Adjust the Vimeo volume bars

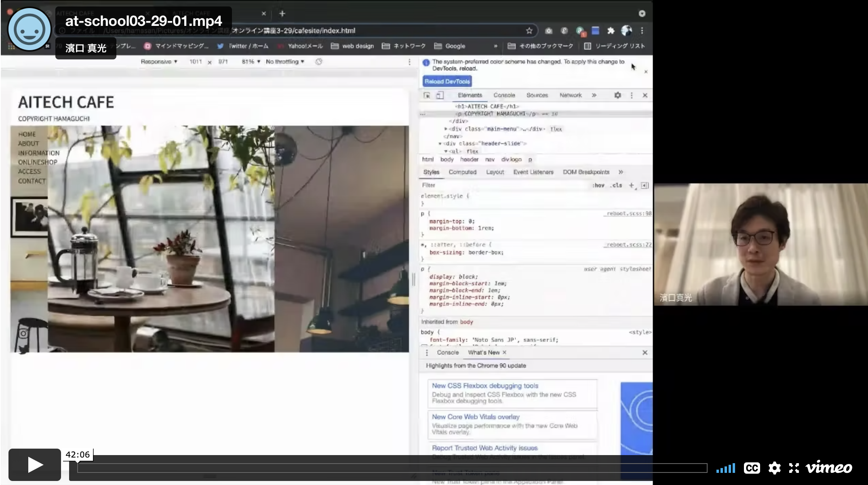pos(726,468)
